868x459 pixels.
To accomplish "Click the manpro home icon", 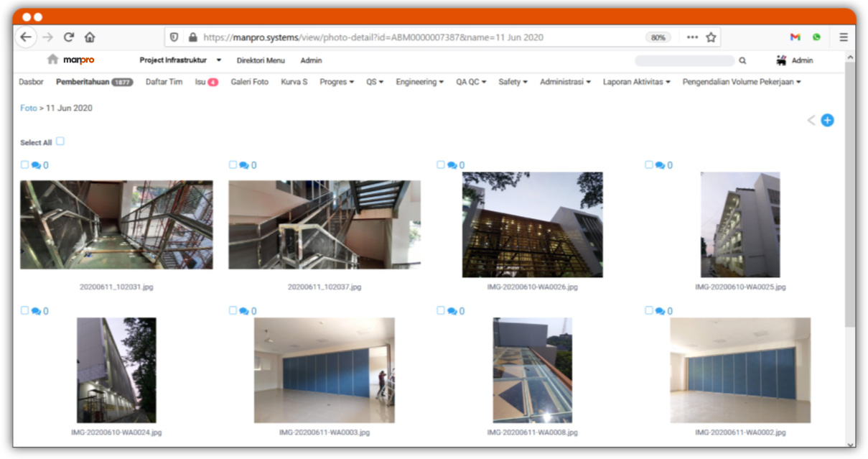I will coord(52,60).
